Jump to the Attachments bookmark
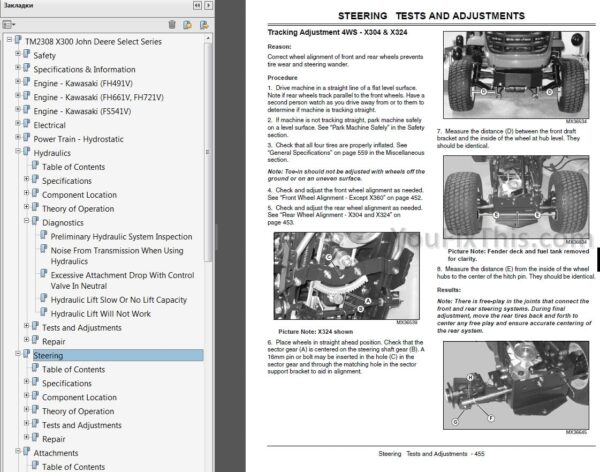This screenshot has height=472, width=600. pos(56,453)
